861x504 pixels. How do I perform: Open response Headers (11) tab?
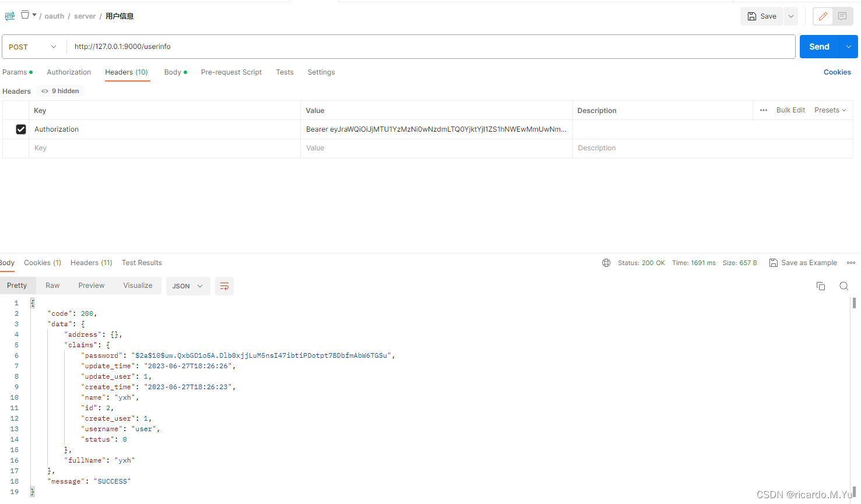(x=92, y=263)
